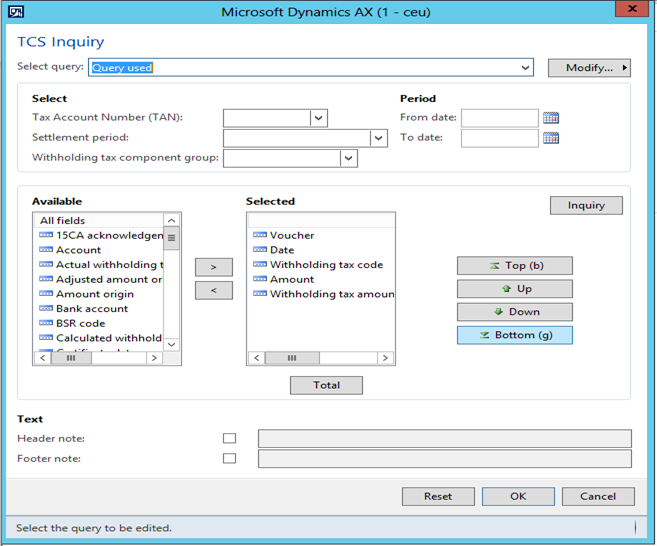Viewport: 657px width, 546px height.
Task: Click the Header note text field
Action: (x=445, y=438)
